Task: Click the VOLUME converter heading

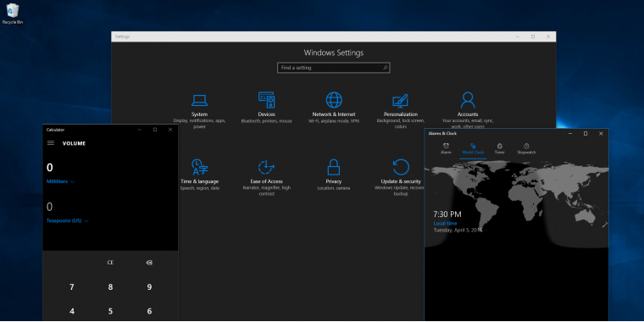Action: [x=74, y=143]
